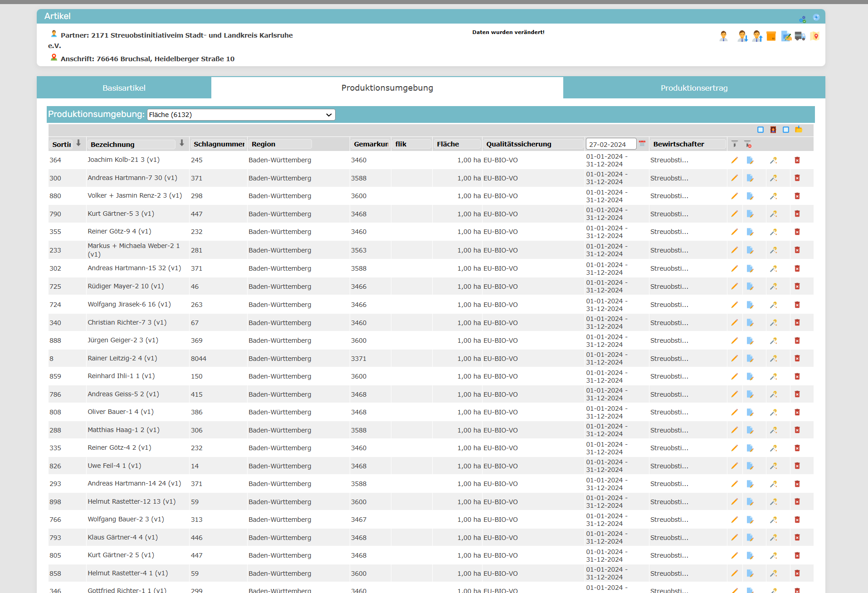This screenshot has height=593, width=868.
Task: Click the Qualitätssicherung column header
Action: pos(519,144)
